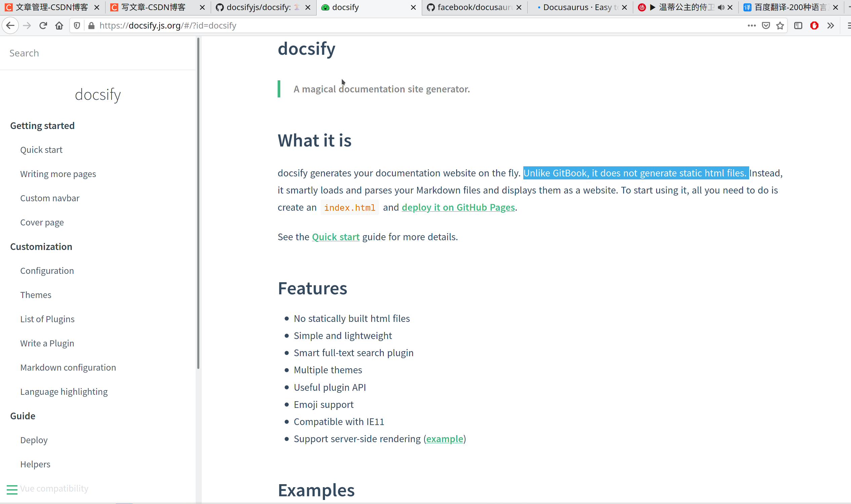Open the browser home page icon
This screenshot has width=851, height=504.
pos(59,26)
